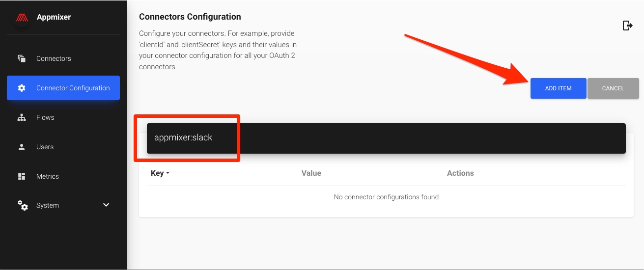Click the System double-gear icon
This screenshot has height=270, width=644.
[23, 205]
